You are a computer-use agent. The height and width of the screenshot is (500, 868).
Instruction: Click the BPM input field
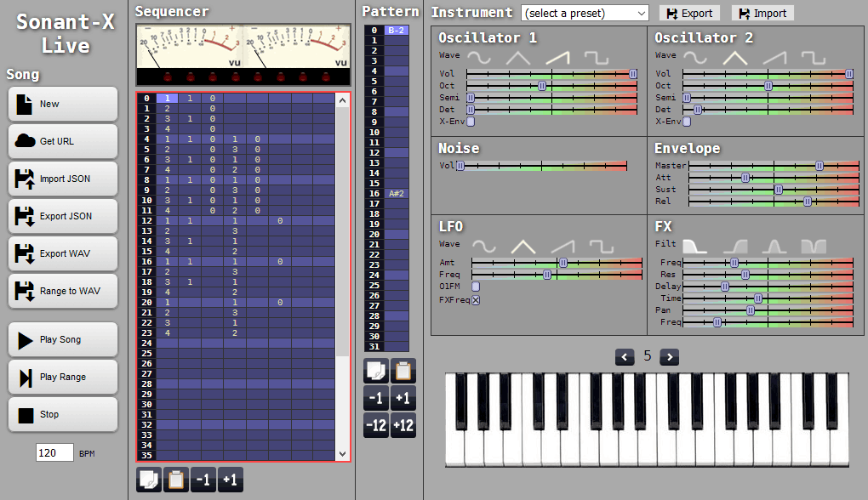[x=54, y=453]
